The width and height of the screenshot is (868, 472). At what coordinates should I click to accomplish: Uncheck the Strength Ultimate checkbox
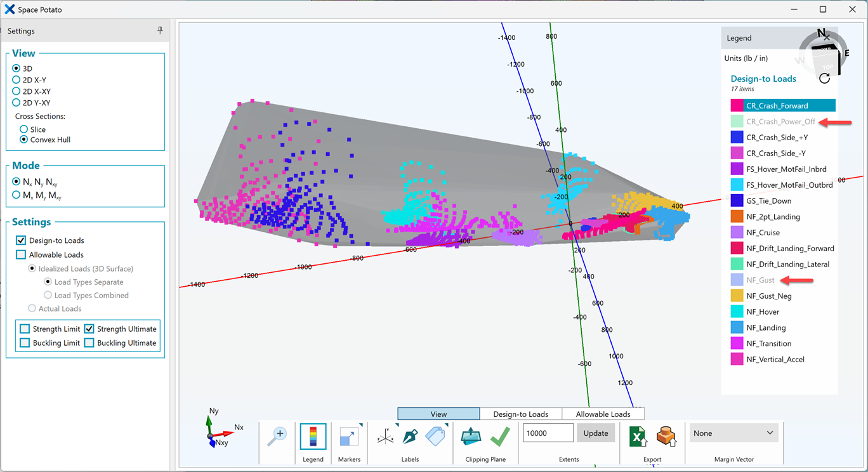[89, 329]
